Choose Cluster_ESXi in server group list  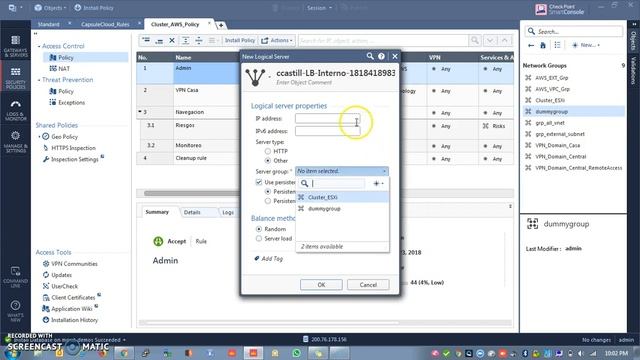coord(342,197)
